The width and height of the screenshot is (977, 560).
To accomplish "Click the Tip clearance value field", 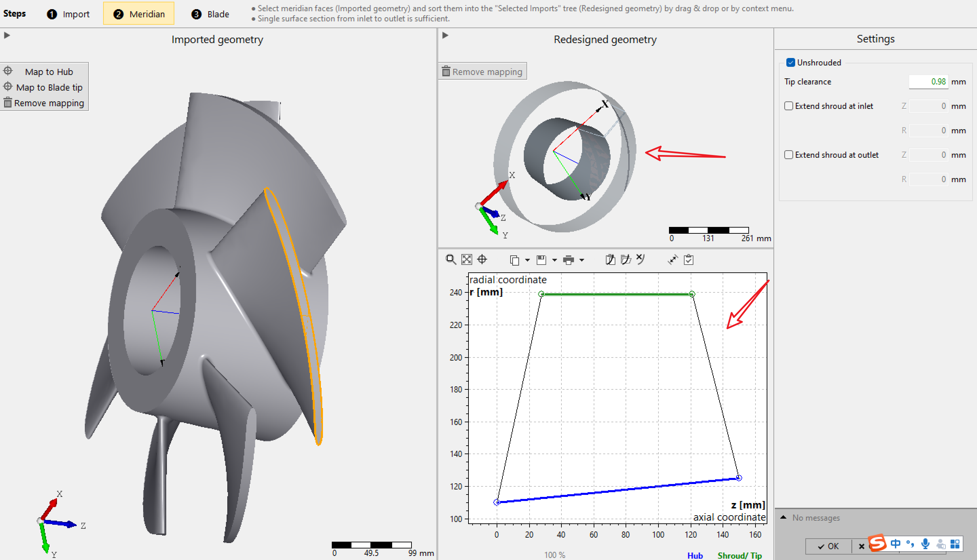I will coord(928,81).
